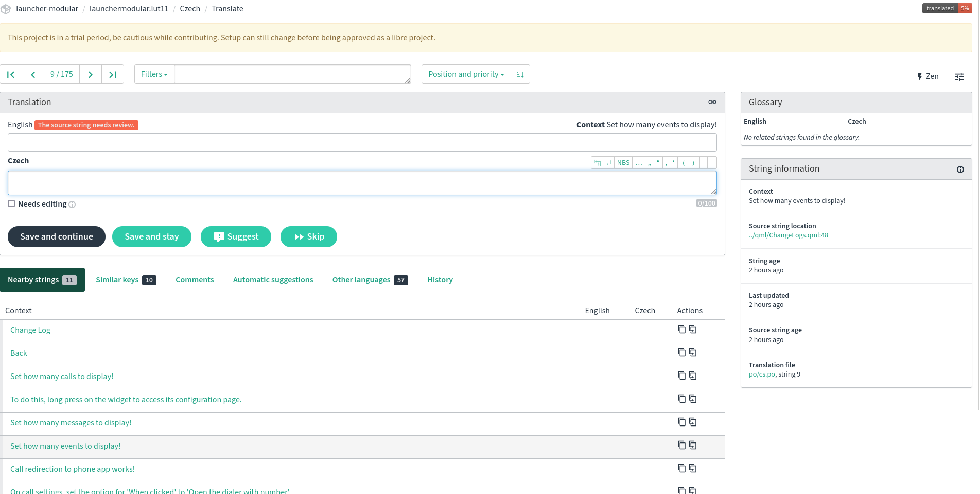Open the po/cs.po translation file link
The width and height of the screenshot is (980, 494).
762,374
